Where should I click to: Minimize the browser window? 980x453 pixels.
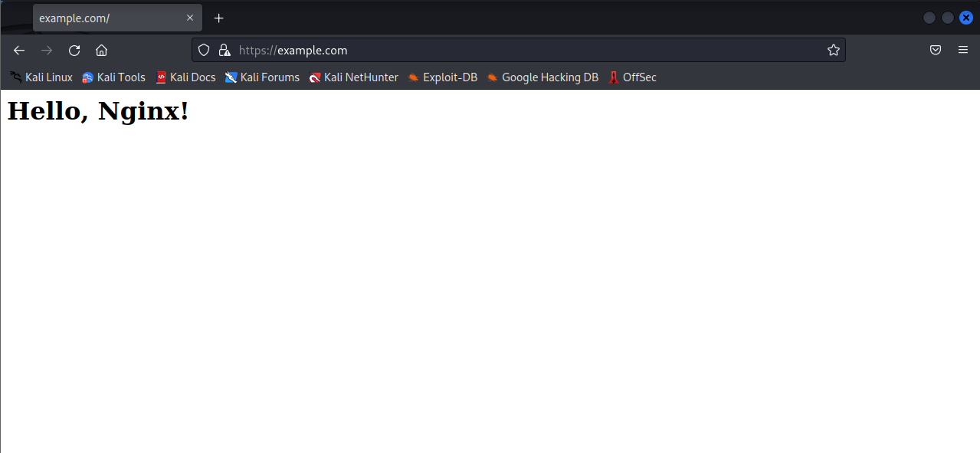point(929,18)
